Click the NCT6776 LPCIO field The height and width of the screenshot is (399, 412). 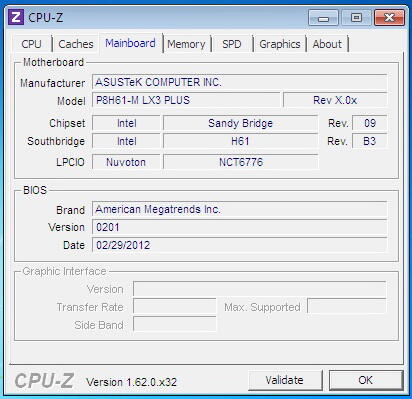tap(240, 162)
